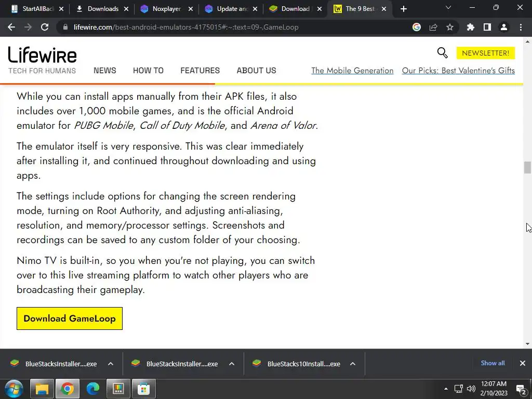The width and height of the screenshot is (532, 399).
Task: Close the StartAllBack tab
Action: tap(61, 9)
